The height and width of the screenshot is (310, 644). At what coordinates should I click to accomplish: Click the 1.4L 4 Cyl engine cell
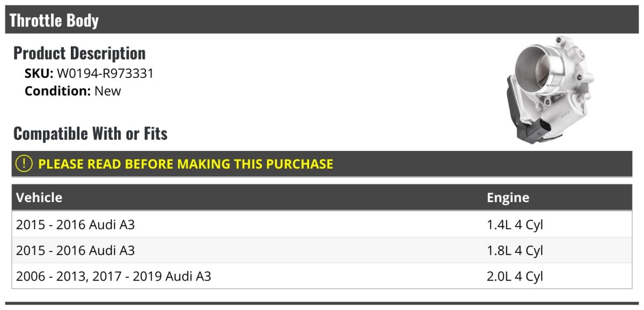(x=515, y=225)
